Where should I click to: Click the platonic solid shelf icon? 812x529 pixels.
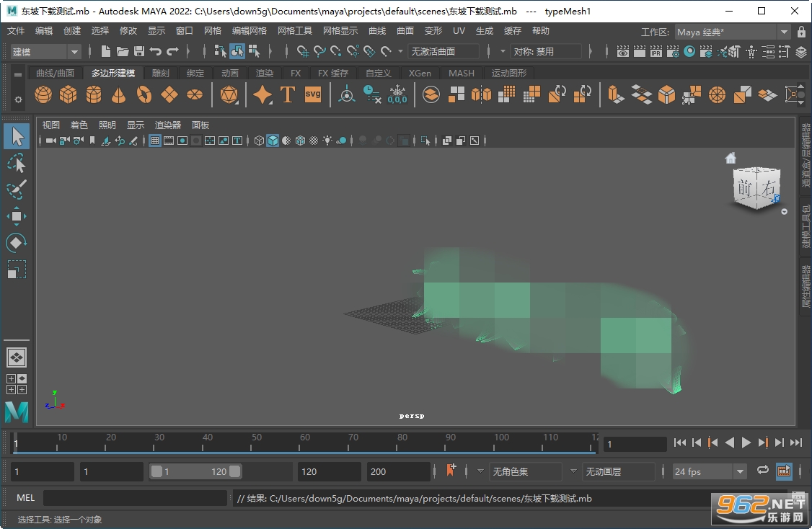[x=229, y=94]
